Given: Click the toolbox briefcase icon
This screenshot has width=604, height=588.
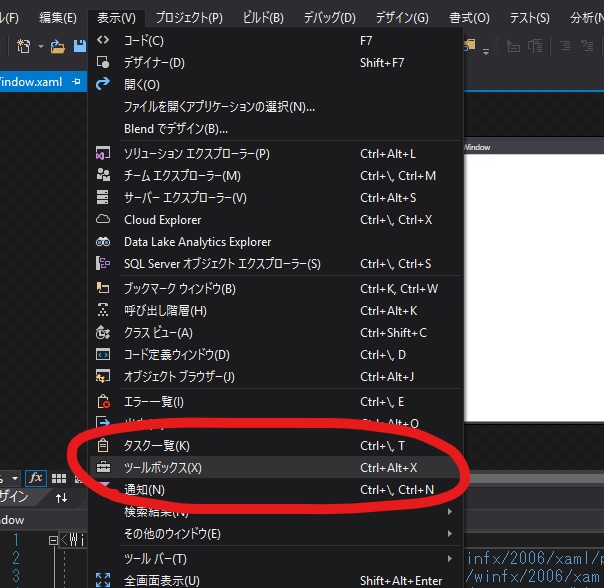Looking at the screenshot, I should (103, 467).
